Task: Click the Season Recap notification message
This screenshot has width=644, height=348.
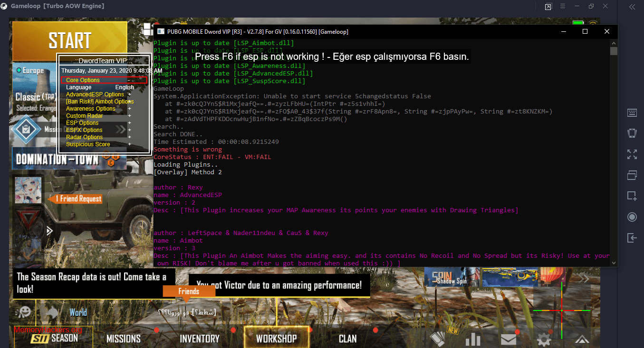Action: pyautogui.click(x=94, y=282)
